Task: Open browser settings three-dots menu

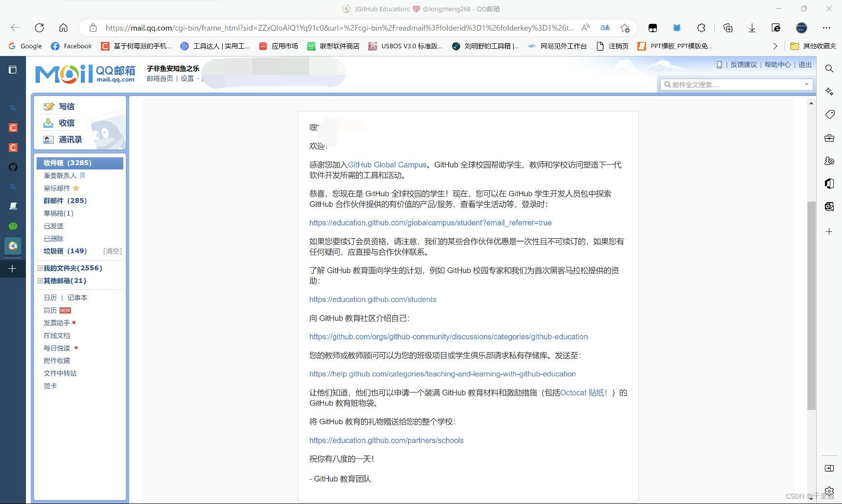Action: pyautogui.click(x=826, y=28)
